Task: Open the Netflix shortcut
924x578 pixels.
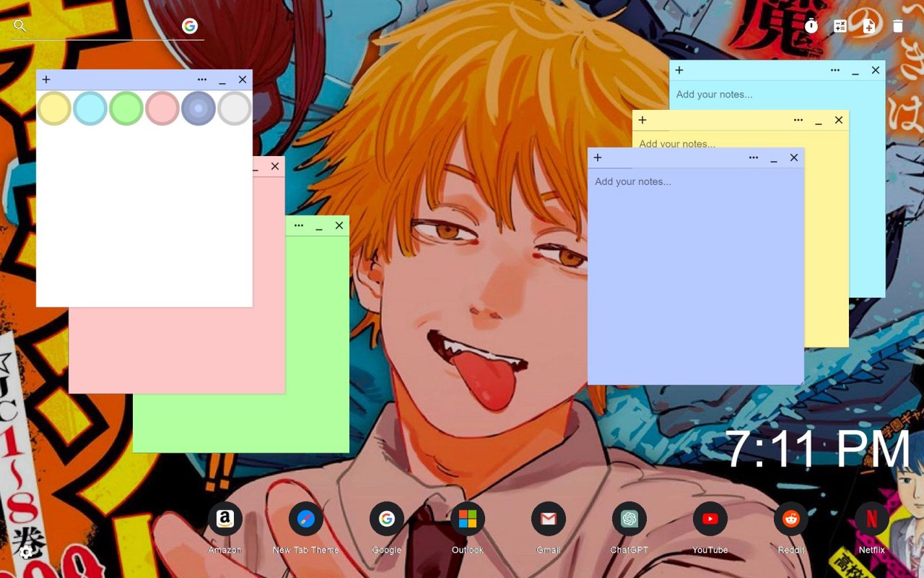Action: pos(872,519)
